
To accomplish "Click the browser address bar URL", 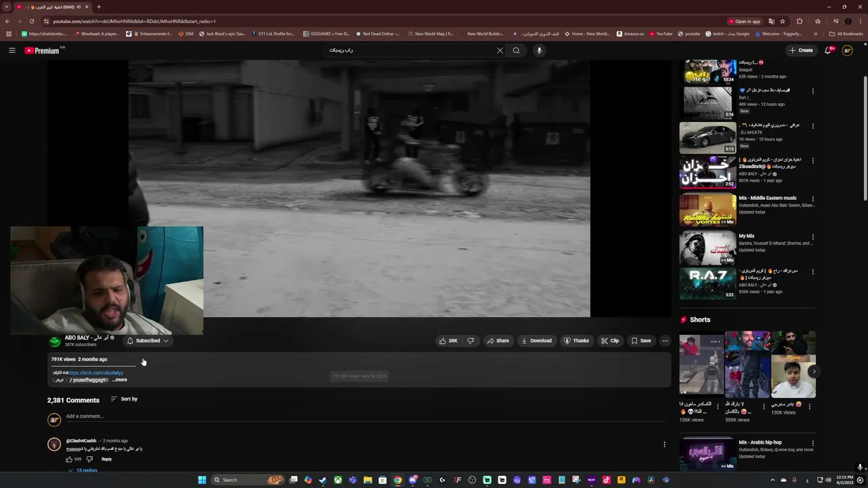I will (x=134, y=21).
